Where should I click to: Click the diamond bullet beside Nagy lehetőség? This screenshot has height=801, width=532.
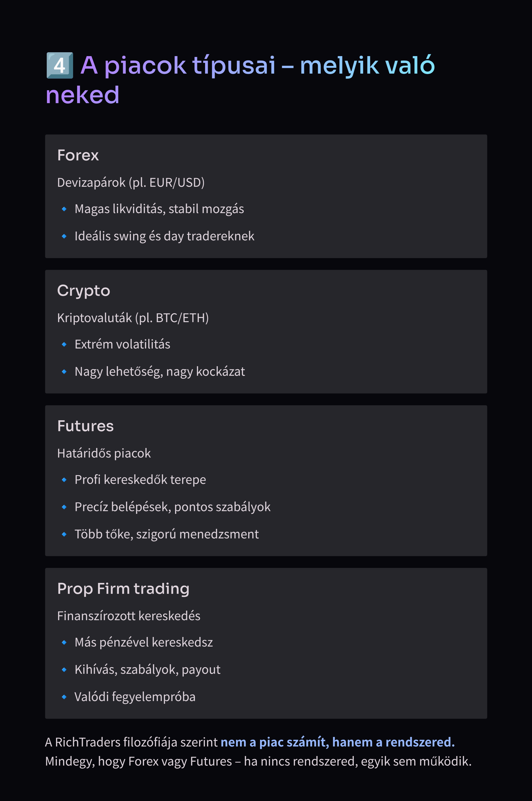[x=64, y=371]
